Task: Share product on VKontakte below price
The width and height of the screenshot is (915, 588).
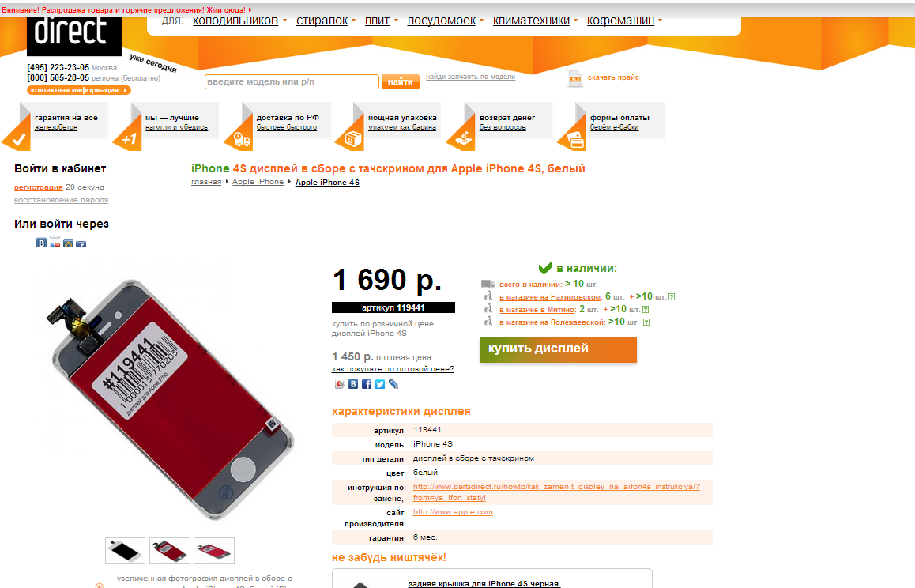Action: tap(353, 383)
